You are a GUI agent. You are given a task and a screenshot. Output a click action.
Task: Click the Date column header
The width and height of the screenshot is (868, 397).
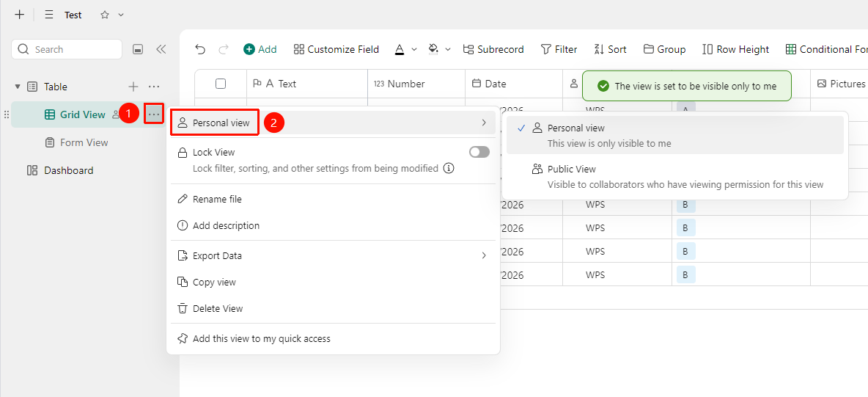514,84
